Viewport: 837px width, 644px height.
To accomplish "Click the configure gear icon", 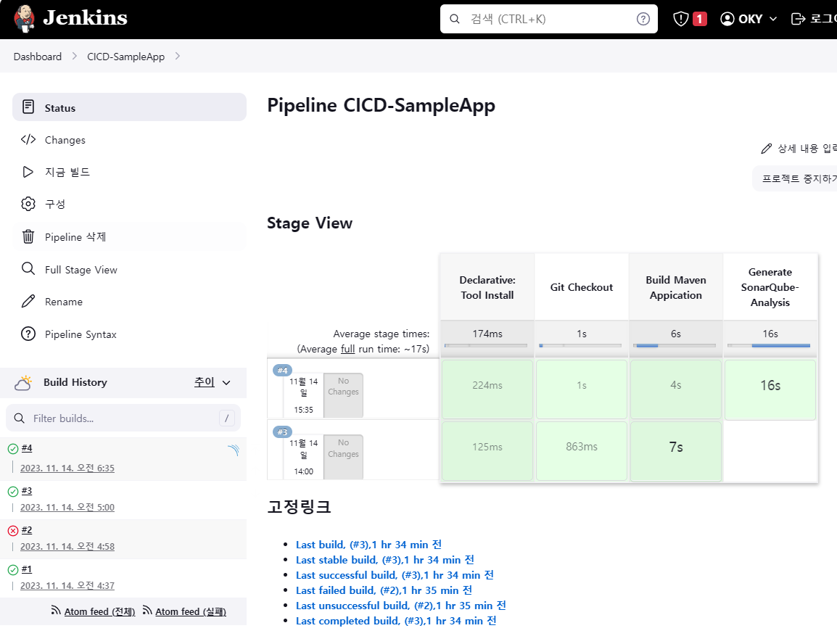I will click(x=28, y=204).
